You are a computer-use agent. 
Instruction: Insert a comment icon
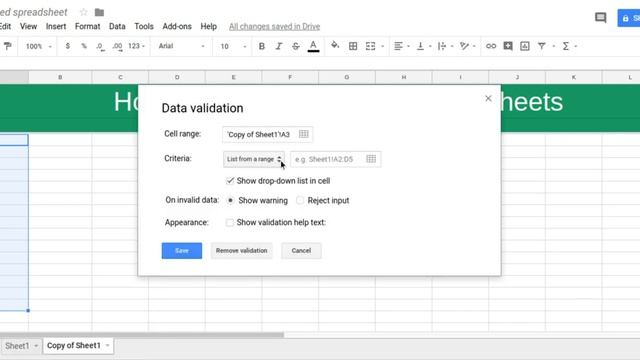pos(508,46)
